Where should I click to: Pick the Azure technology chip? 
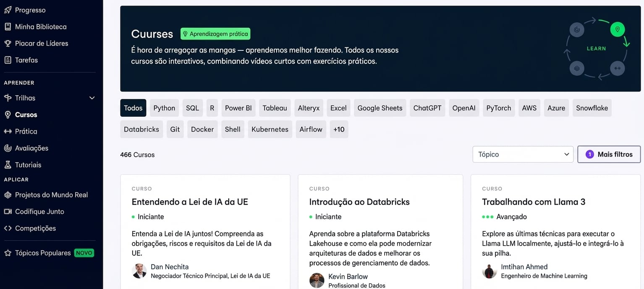coord(556,108)
